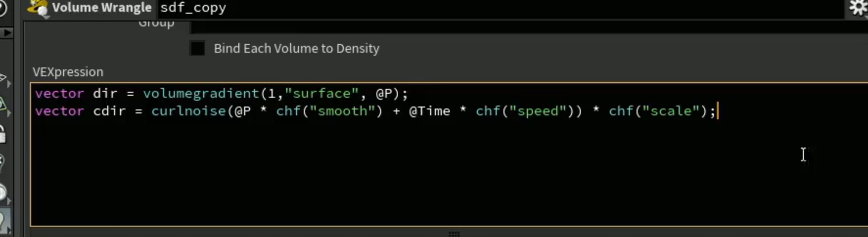Viewport: 868px width, 237px height.
Task: Place cursor on the curlnoise function
Action: (188, 111)
